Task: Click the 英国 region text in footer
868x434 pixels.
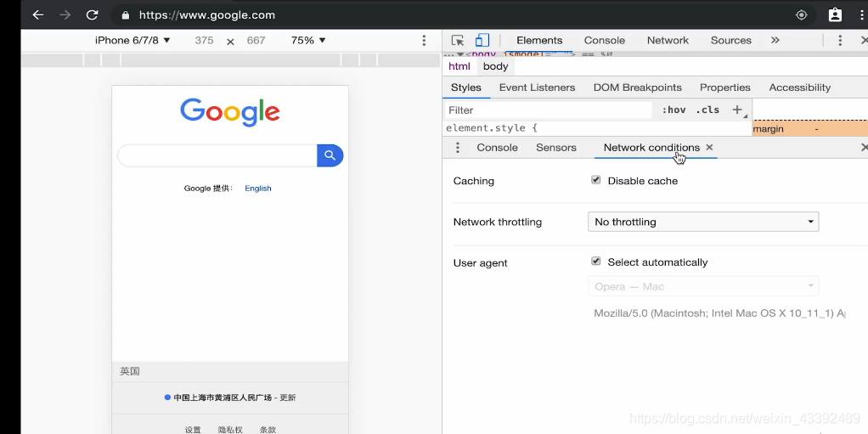Action: pyautogui.click(x=130, y=371)
